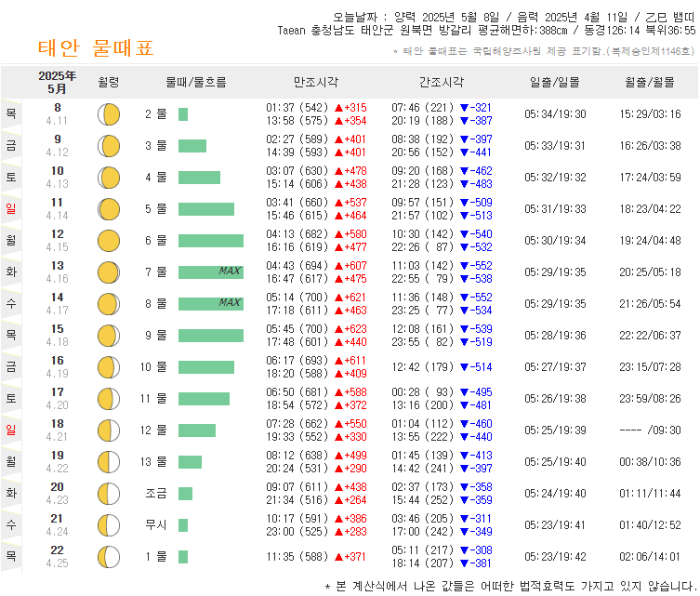Click the moon phase icon for May 16
The width and height of the screenshot is (700, 596).
[109, 367]
